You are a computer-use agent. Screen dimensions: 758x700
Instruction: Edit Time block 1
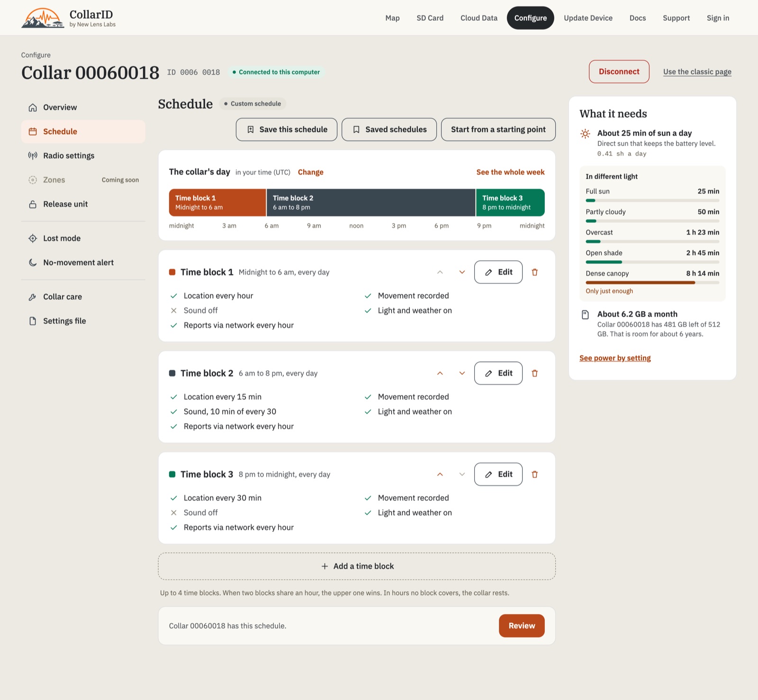[x=498, y=272]
